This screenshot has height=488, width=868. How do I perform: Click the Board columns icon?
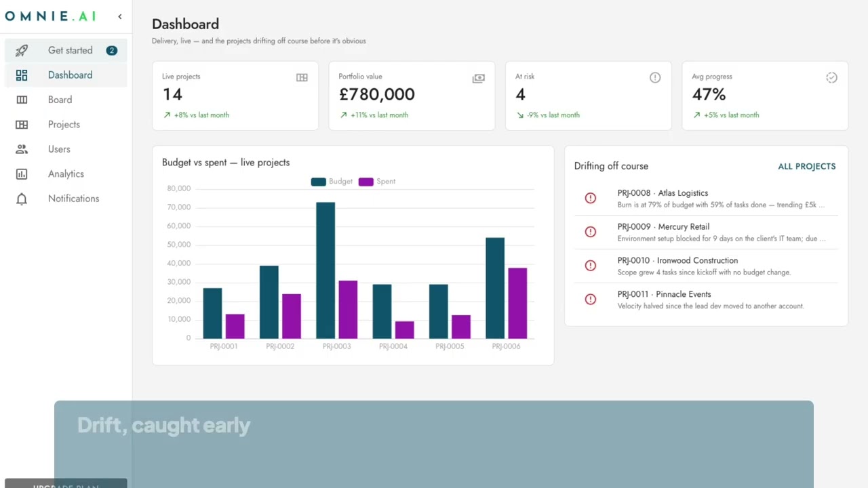tap(22, 100)
